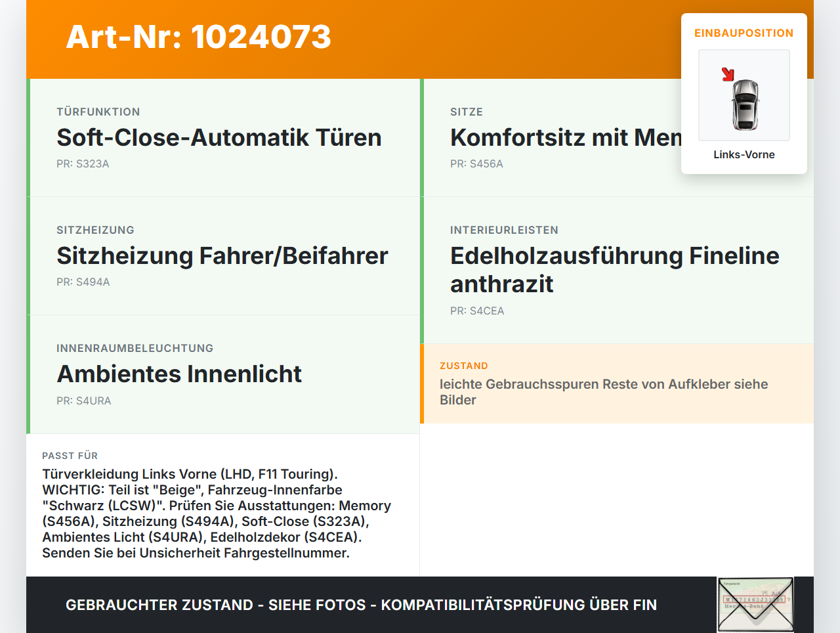Screen dimensions: 840x633
Task: Click the orange ZUSTAND condition box
Action: 617,383
